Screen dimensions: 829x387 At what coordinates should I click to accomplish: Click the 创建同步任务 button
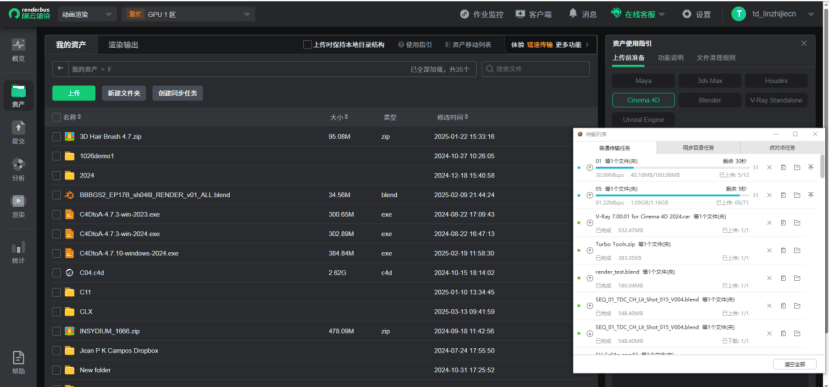tap(178, 93)
